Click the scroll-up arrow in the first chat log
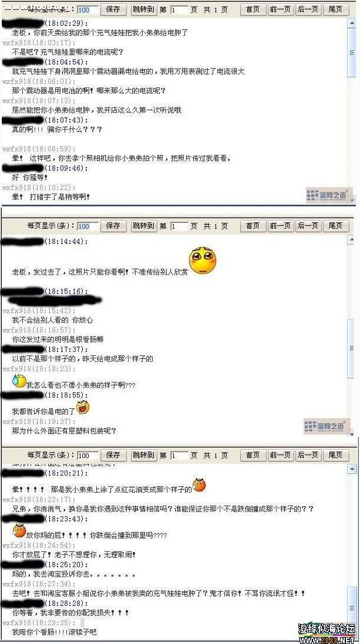The image size is (360, 644). (352, 23)
